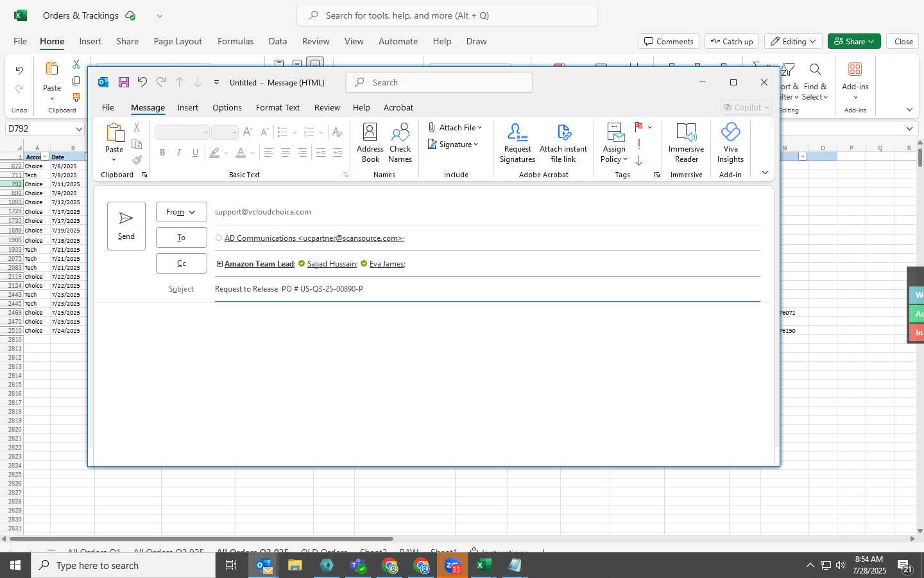Expand the Amazon Team Lead group

(219, 264)
